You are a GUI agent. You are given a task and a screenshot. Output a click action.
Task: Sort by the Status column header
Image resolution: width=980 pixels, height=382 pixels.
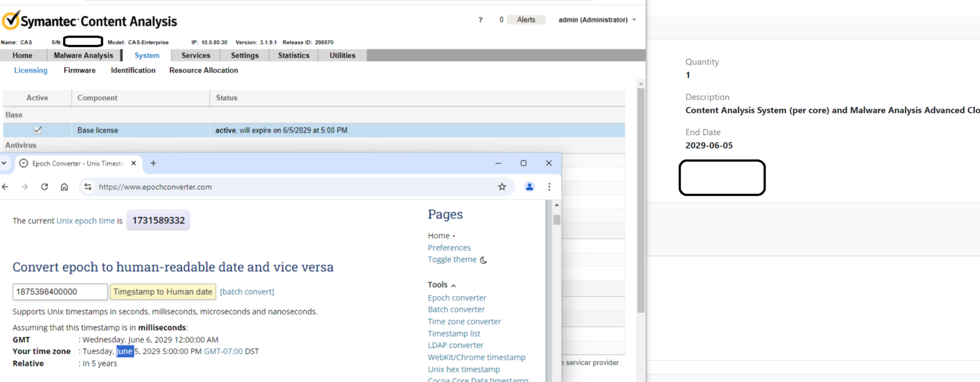tap(417, 98)
